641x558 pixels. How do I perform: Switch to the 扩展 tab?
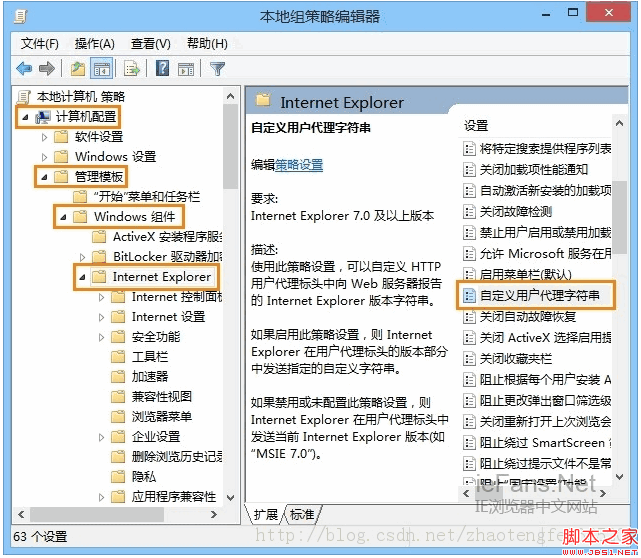pos(266,514)
